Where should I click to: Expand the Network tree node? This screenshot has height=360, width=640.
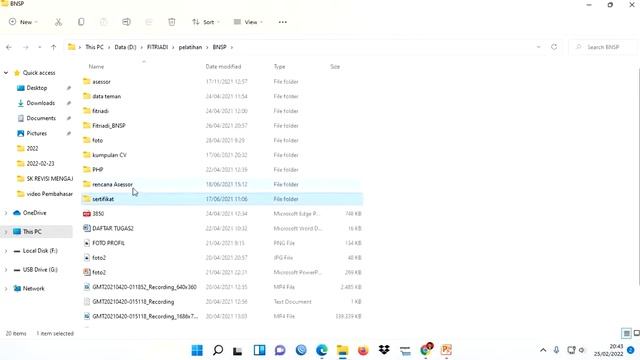click(6, 289)
